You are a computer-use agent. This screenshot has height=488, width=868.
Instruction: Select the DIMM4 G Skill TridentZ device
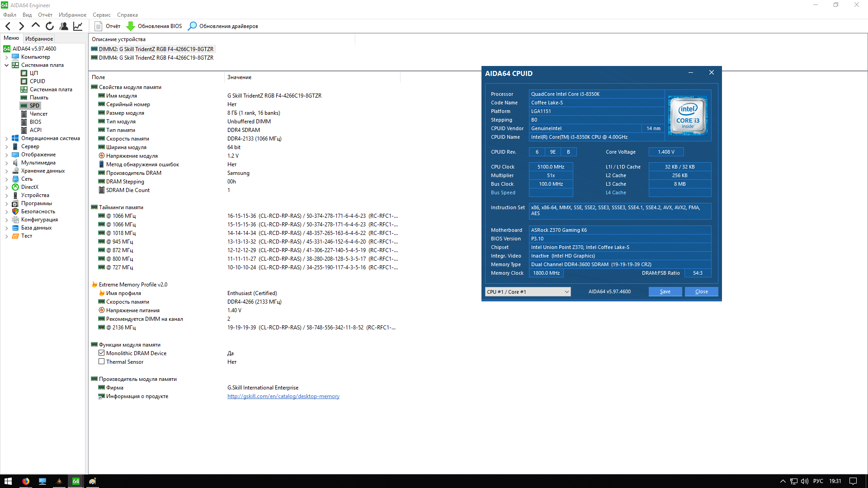pyautogui.click(x=156, y=58)
